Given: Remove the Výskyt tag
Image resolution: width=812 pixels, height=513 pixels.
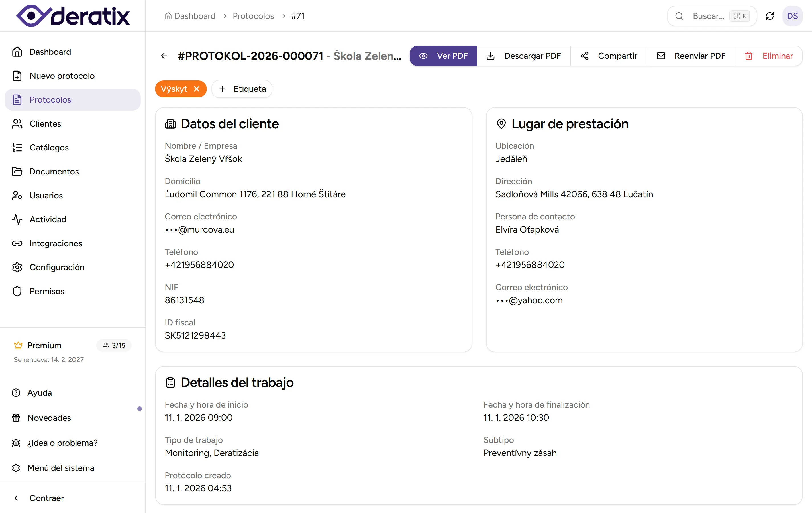Looking at the screenshot, I should 197,89.
